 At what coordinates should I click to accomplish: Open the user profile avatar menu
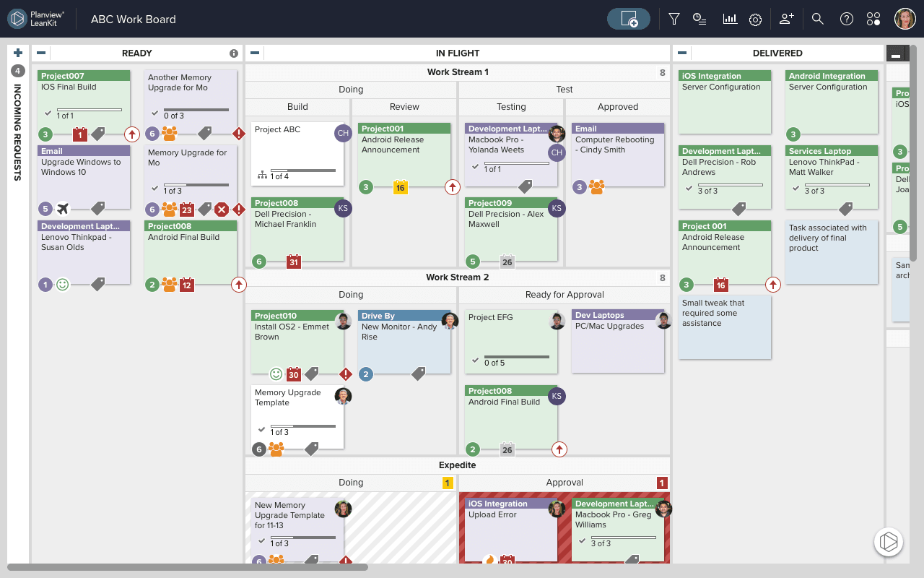coord(905,19)
